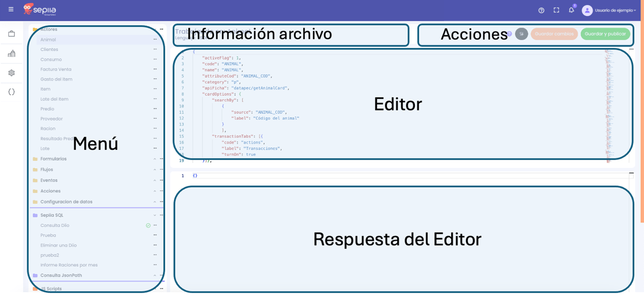This screenshot has height=298, width=644.
Task: Open the options dots for Predio
Action: [155, 109]
